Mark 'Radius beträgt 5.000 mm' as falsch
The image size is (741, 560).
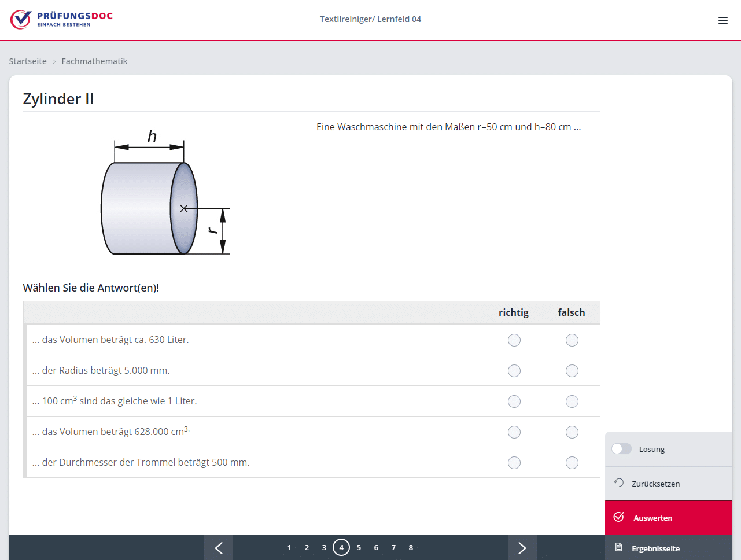click(572, 371)
